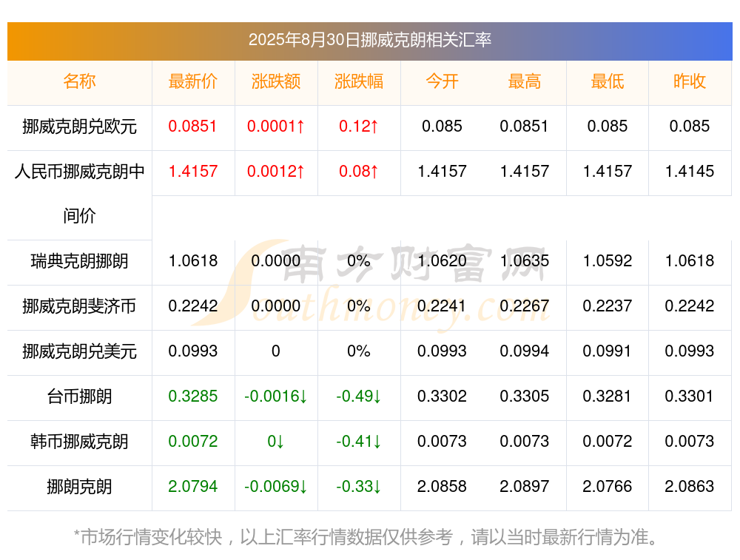Image resolution: width=740 pixels, height=560 pixels.
Task: Click the open price 0.2241
Action: tap(442, 306)
